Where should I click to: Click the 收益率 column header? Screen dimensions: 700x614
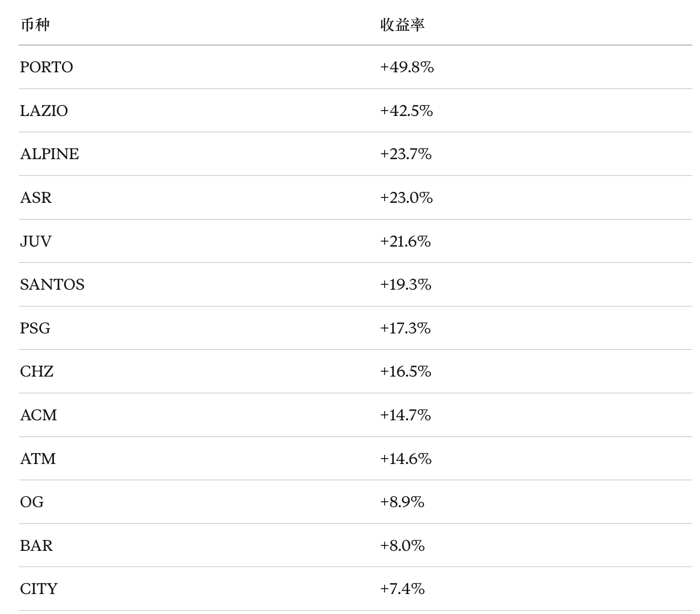pyautogui.click(x=402, y=25)
